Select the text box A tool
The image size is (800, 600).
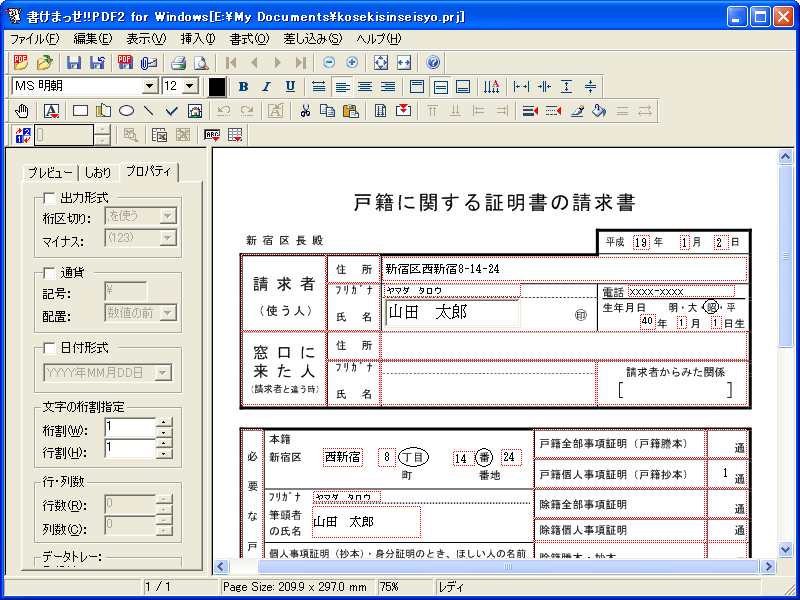click(51, 111)
